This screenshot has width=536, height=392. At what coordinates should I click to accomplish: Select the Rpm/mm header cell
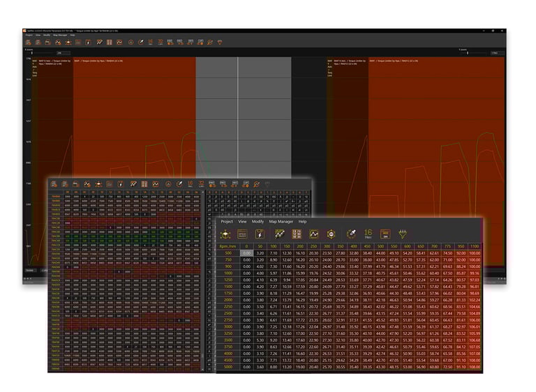(x=228, y=246)
